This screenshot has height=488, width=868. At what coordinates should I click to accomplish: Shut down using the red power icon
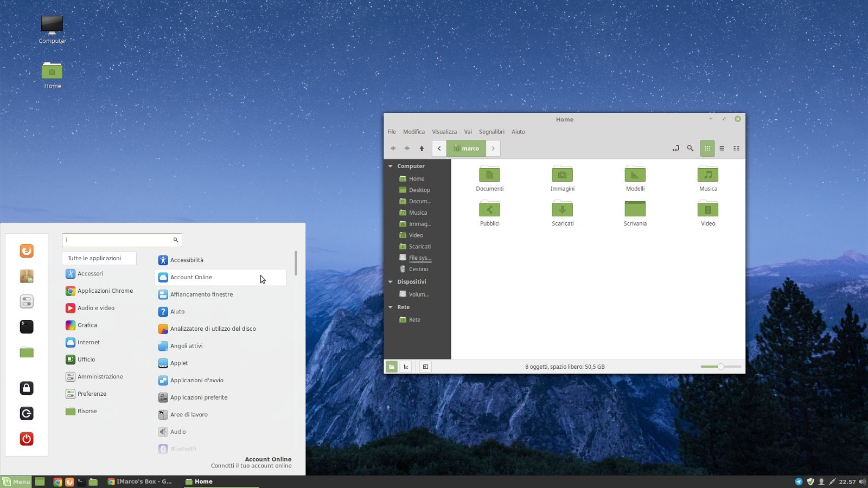click(x=27, y=439)
